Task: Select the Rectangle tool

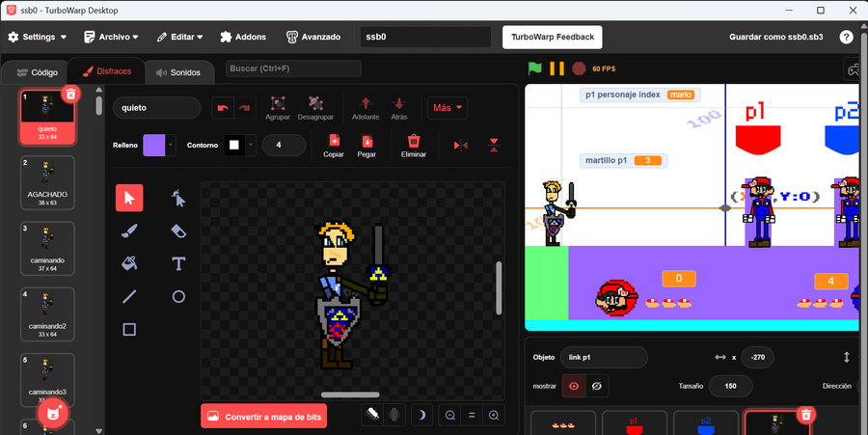Action: [x=129, y=329]
